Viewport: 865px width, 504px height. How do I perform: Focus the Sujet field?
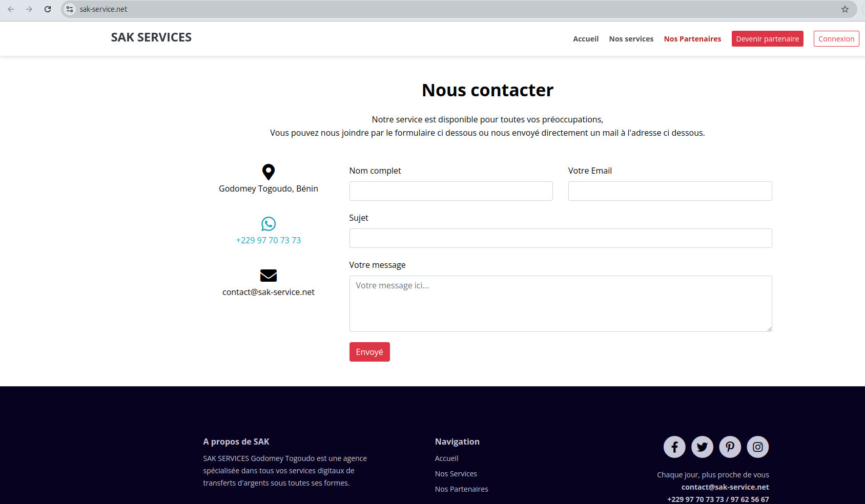561,238
